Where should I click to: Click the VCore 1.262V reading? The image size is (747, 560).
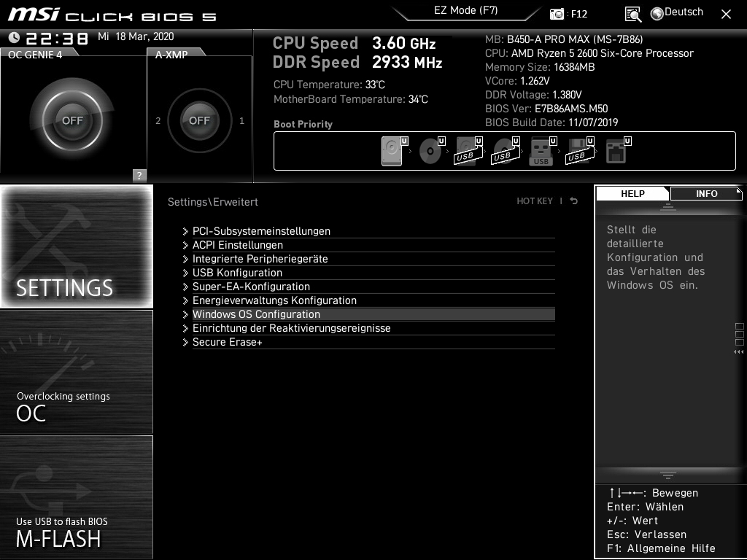517,81
